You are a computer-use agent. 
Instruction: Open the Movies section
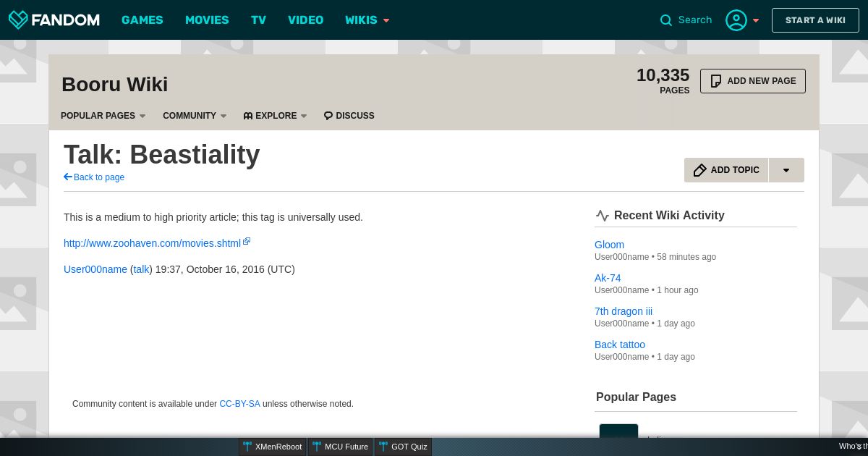207,20
